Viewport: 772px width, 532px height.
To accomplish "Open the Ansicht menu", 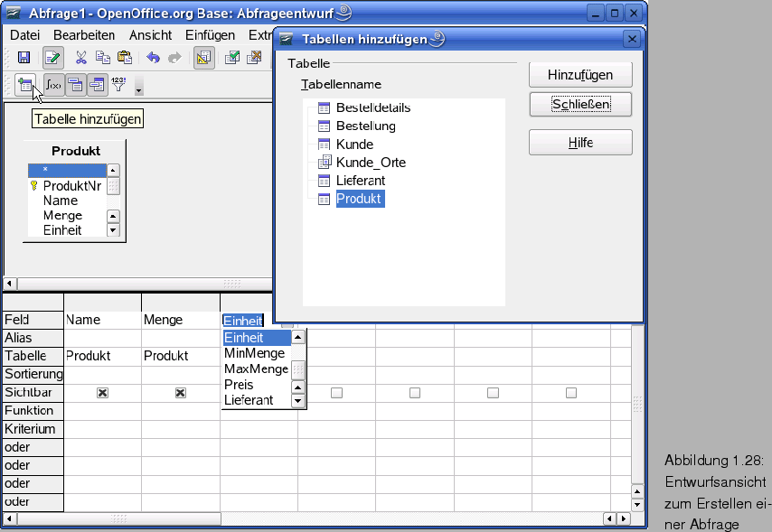I will [150, 35].
